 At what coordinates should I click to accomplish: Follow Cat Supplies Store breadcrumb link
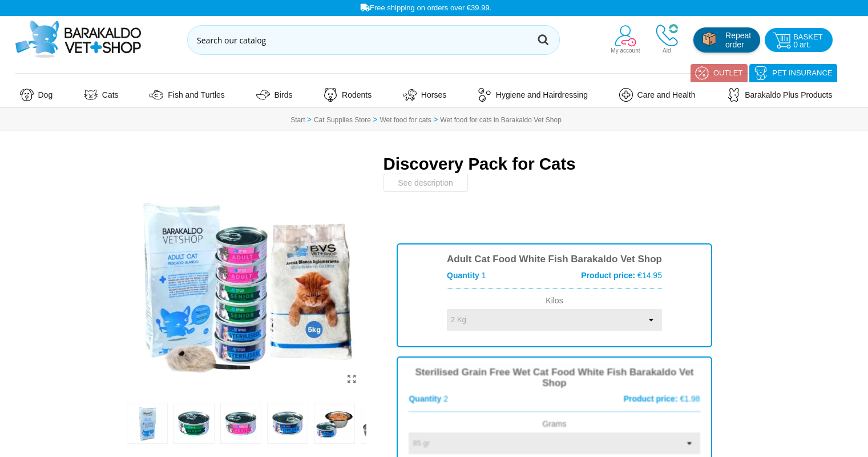pyautogui.click(x=342, y=120)
